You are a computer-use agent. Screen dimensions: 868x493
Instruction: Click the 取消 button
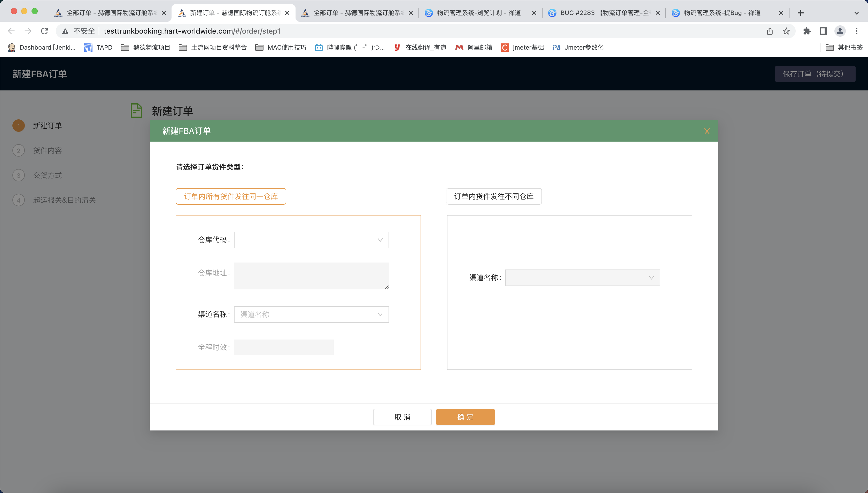coord(402,417)
